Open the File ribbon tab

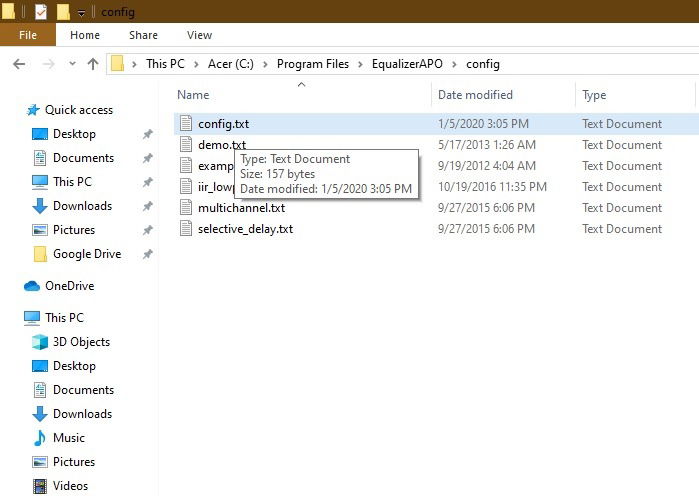click(x=28, y=35)
